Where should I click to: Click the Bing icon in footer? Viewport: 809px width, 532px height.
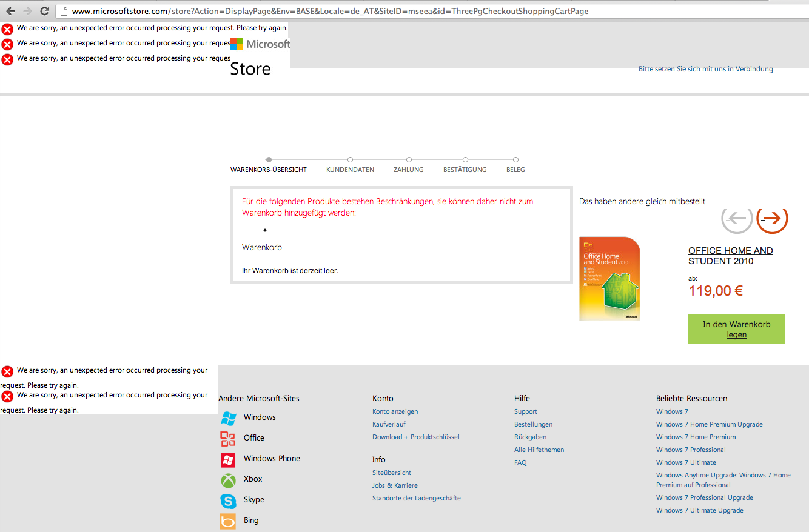228,520
